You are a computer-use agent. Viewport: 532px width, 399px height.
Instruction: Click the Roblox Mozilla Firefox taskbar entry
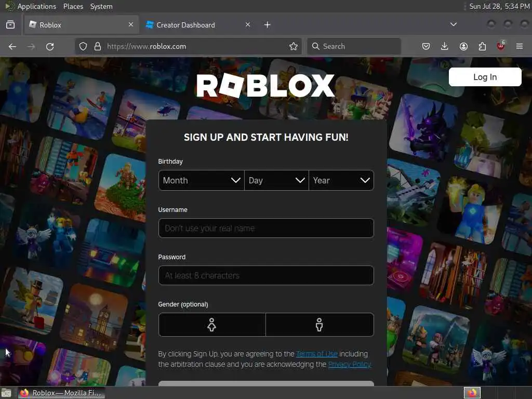pyautogui.click(x=61, y=393)
